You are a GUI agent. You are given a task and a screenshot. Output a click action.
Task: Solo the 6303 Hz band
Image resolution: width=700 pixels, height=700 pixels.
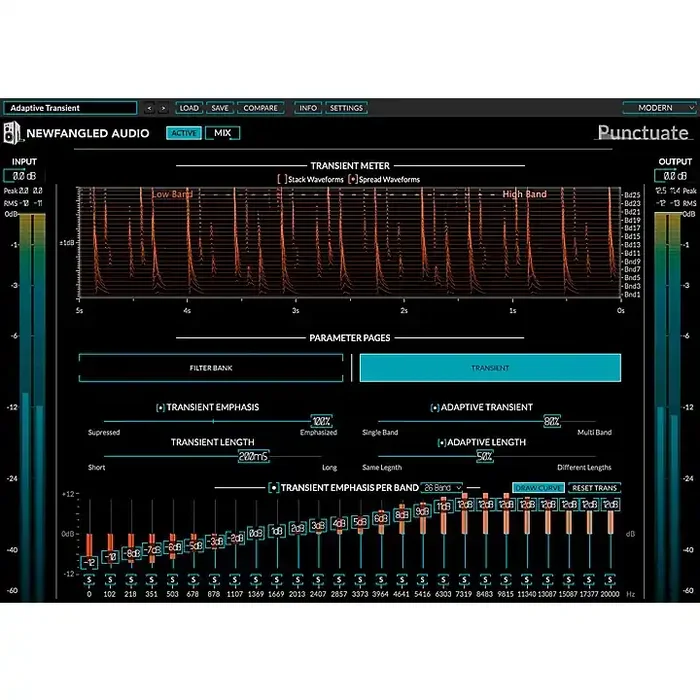[x=443, y=580]
